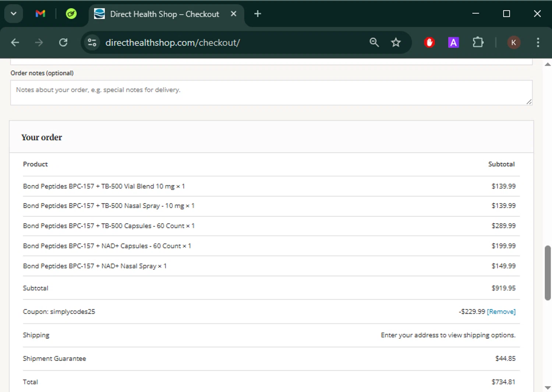Open the K profile avatar menu

coord(514,43)
